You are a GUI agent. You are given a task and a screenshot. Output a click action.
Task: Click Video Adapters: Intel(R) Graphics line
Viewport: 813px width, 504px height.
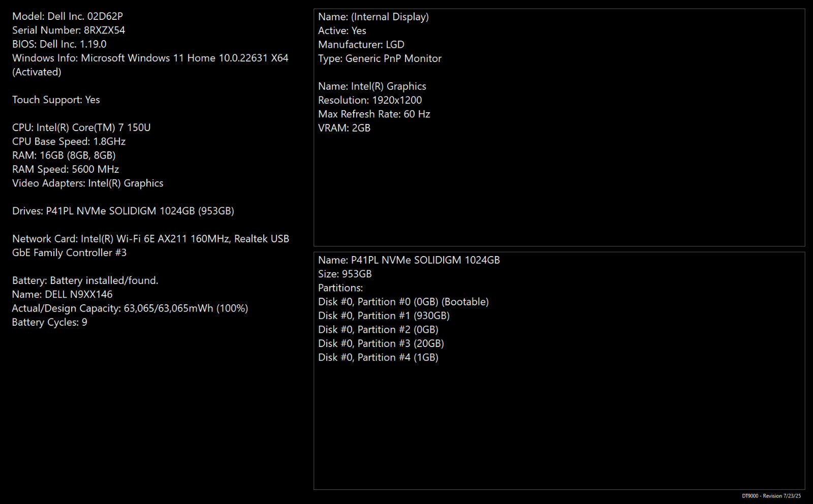tap(88, 183)
